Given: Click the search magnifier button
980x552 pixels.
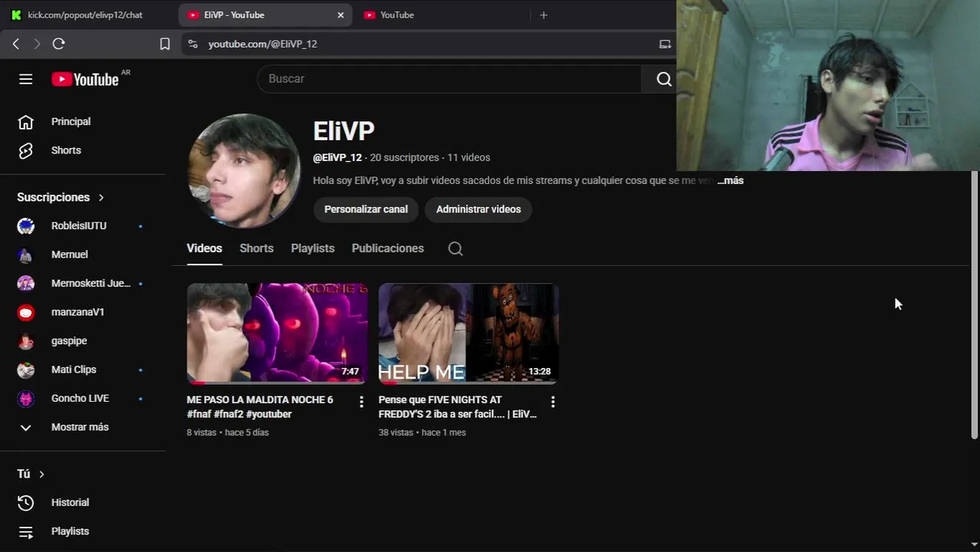Looking at the screenshot, I should pyautogui.click(x=664, y=79).
